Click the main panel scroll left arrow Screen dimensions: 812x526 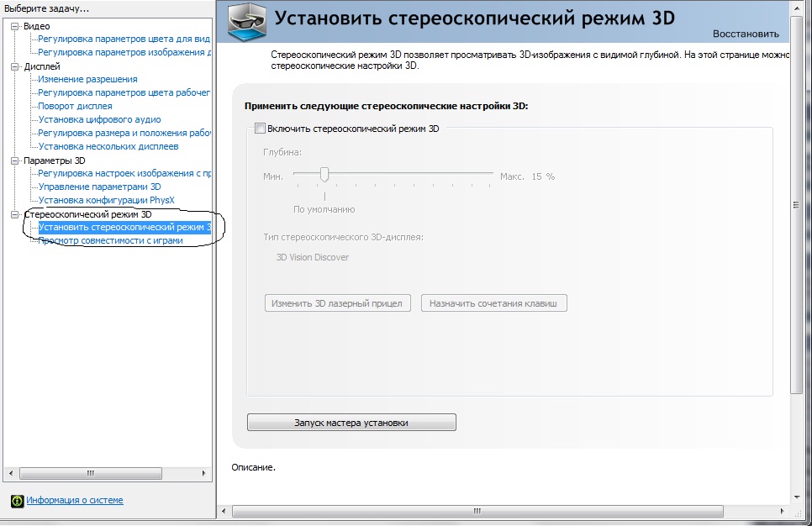(224, 511)
